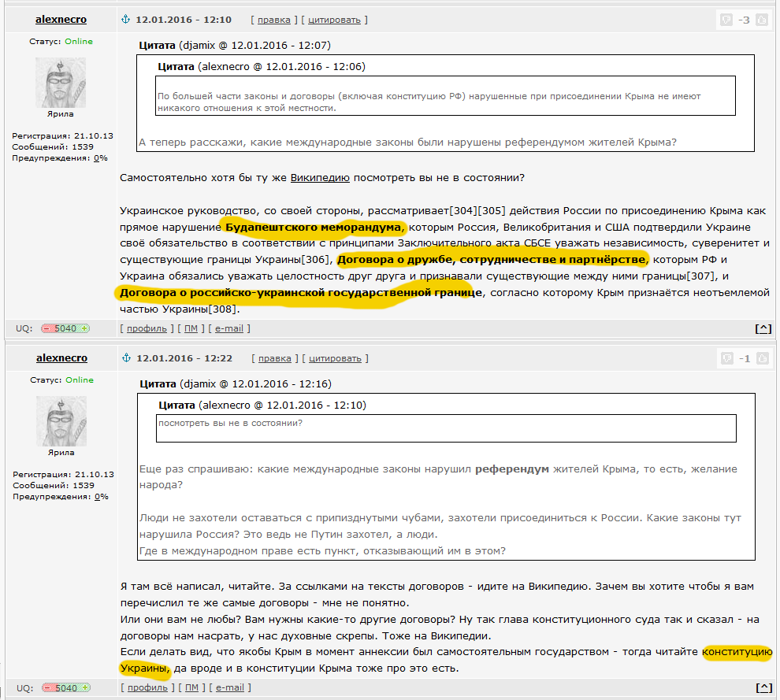
Task: Click anchor permalink icon of 12:22 post
Action: point(126,358)
